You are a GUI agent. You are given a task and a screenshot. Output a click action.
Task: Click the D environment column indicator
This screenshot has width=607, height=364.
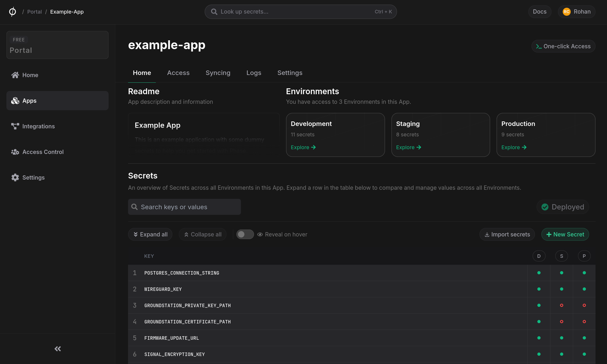539,256
